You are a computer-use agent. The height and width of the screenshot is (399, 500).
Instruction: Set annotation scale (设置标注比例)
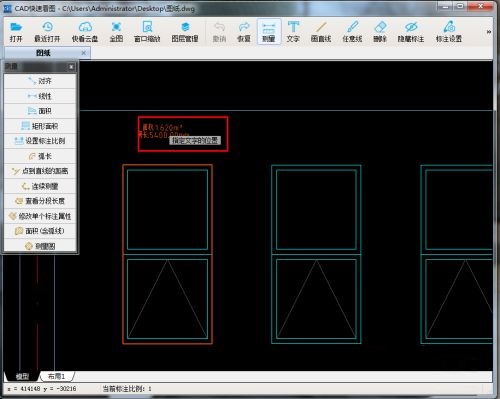[40, 141]
